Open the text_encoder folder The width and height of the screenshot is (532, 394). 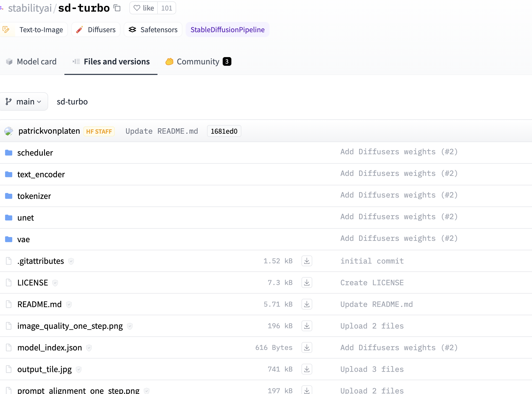tap(41, 175)
